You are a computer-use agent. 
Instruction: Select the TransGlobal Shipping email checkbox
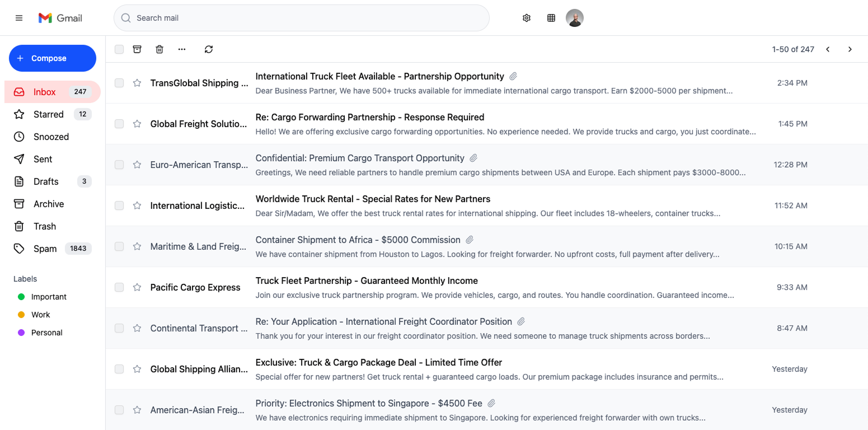[x=119, y=83]
